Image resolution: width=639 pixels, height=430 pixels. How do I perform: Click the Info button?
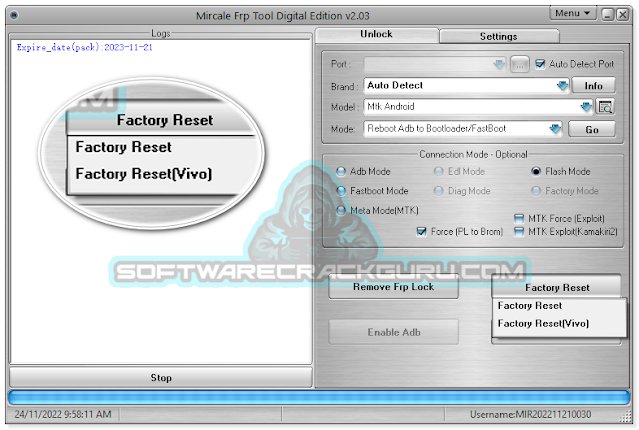(593, 86)
